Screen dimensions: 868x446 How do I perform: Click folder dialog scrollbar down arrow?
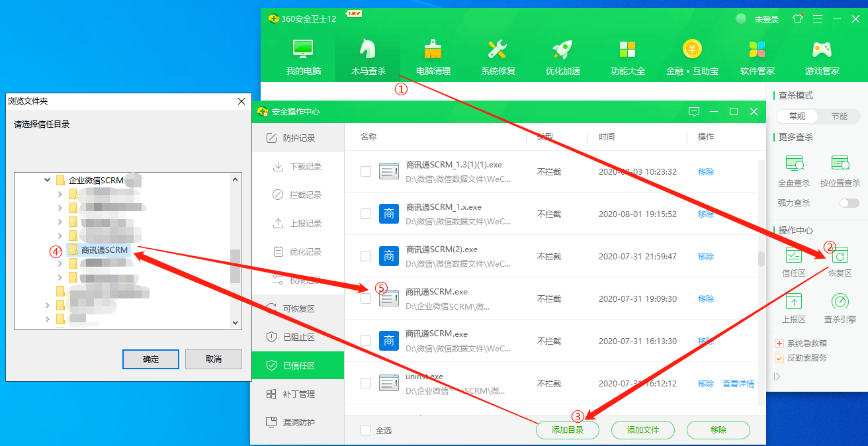point(235,323)
